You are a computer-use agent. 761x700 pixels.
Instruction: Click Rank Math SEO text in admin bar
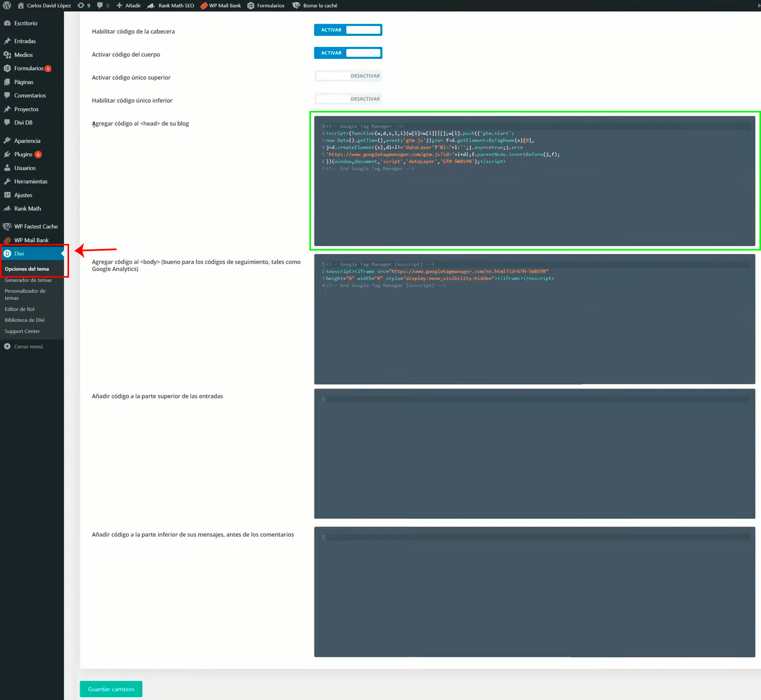tap(176, 6)
